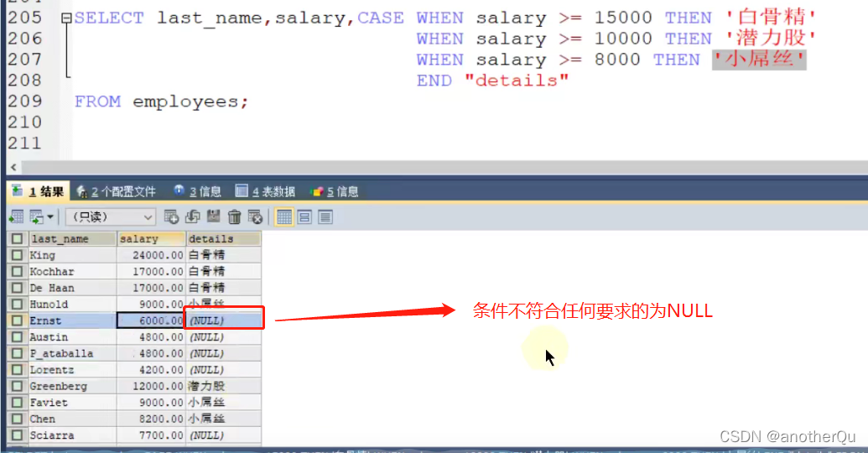Sort by the salary column header
Image resolution: width=868 pixels, height=453 pixels.
151,239
